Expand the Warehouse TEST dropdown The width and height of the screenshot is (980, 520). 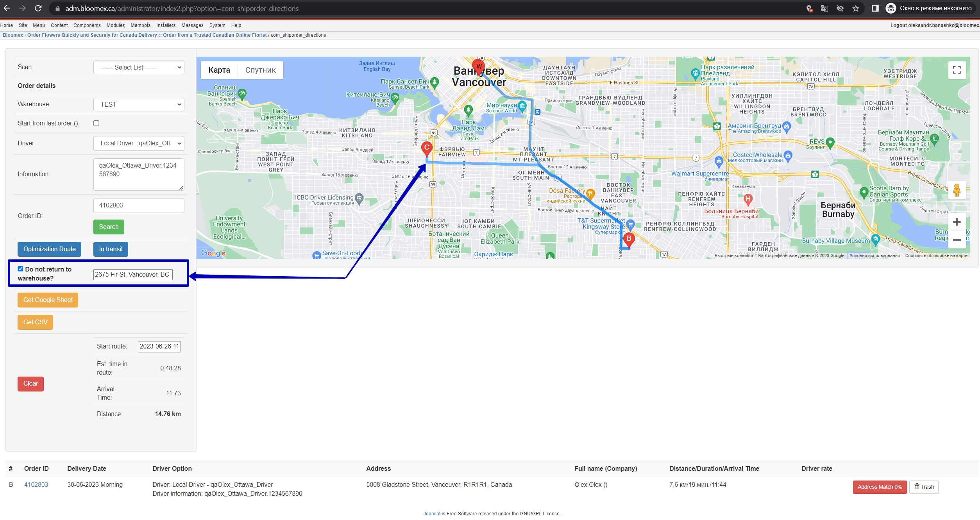(139, 104)
